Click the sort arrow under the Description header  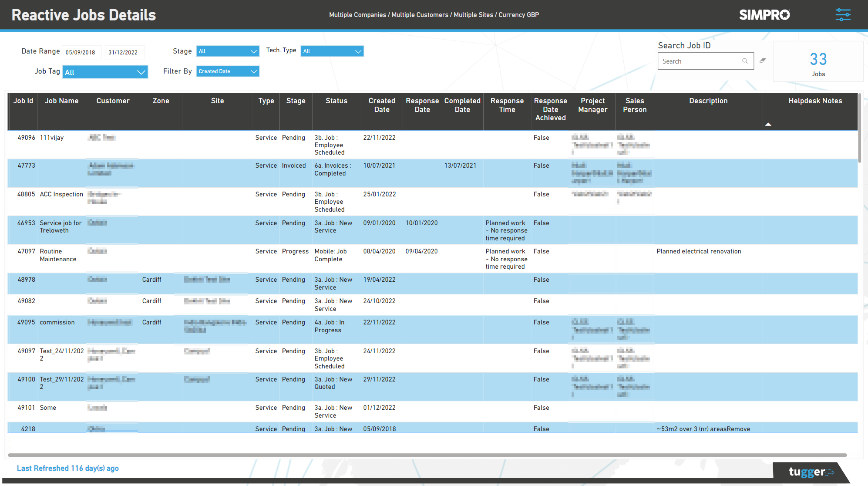click(x=768, y=124)
